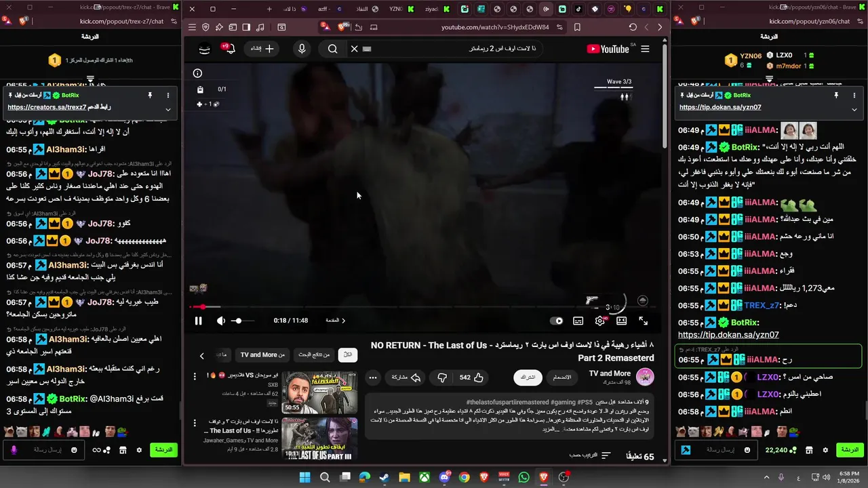Adjust the YouTube volume slider
The height and width of the screenshot is (488, 868).
click(242, 321)
